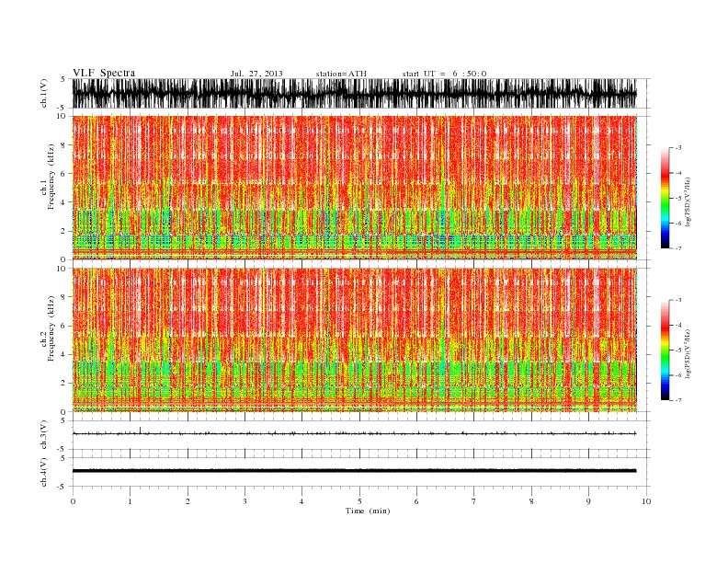Image resolution: width=728 pixels, height=563 pixels.
Task: Click the ch.1 waveform trace panel
Action: pos(360,93)
